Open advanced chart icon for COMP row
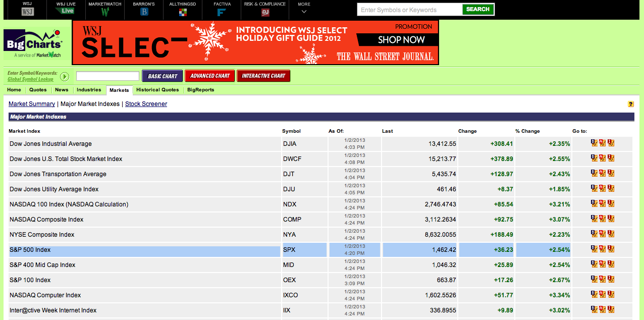Screen dimensions: 644x320 [x=602, y=219]
